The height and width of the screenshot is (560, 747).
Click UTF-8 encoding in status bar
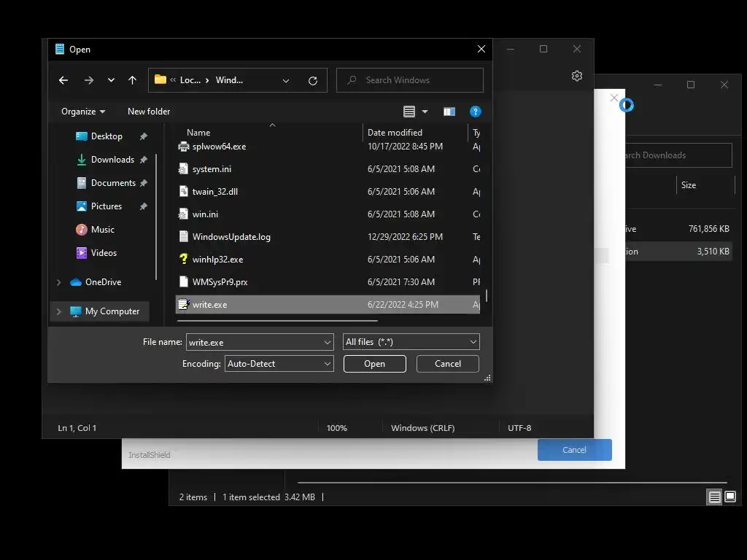519,428
